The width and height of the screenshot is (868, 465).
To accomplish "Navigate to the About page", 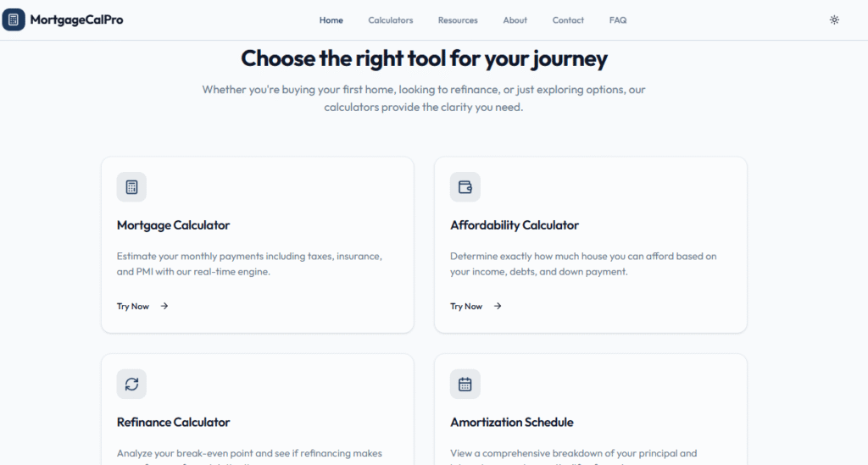I will coord(515,20).
